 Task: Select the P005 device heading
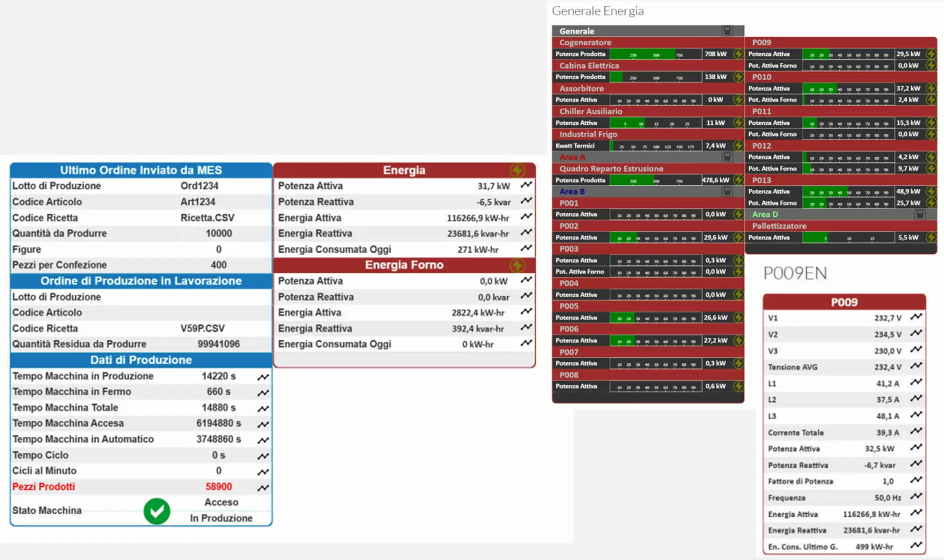tap(569, 306)
